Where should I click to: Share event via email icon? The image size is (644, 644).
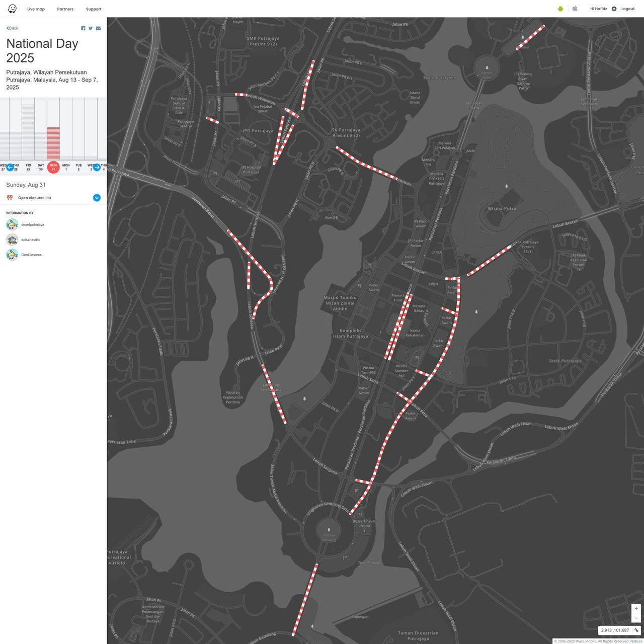(x=98, y=28)
